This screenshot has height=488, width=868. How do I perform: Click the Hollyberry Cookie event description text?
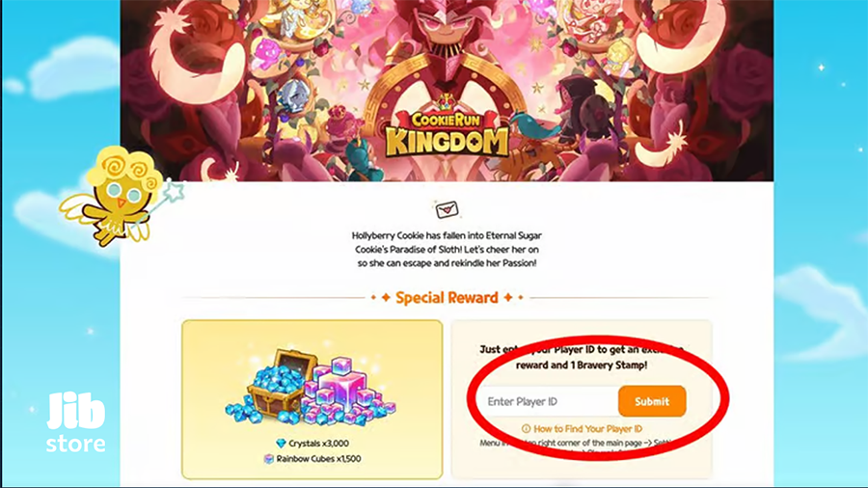[447, 250]
